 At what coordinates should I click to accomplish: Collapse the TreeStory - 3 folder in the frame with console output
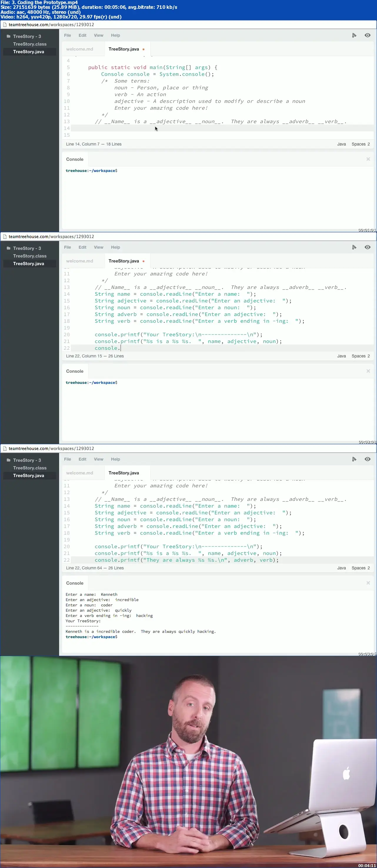(x=24, y=460)
